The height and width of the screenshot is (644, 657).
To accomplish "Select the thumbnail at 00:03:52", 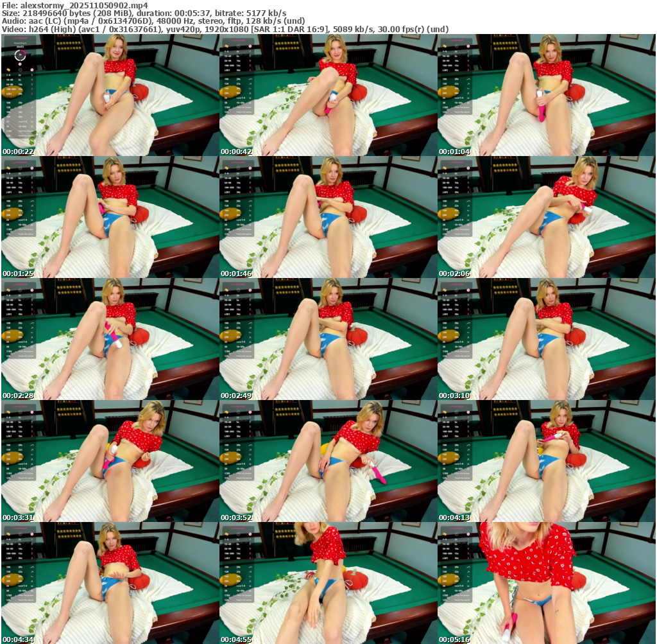I will pyautogui.click(x=328, y=461).
